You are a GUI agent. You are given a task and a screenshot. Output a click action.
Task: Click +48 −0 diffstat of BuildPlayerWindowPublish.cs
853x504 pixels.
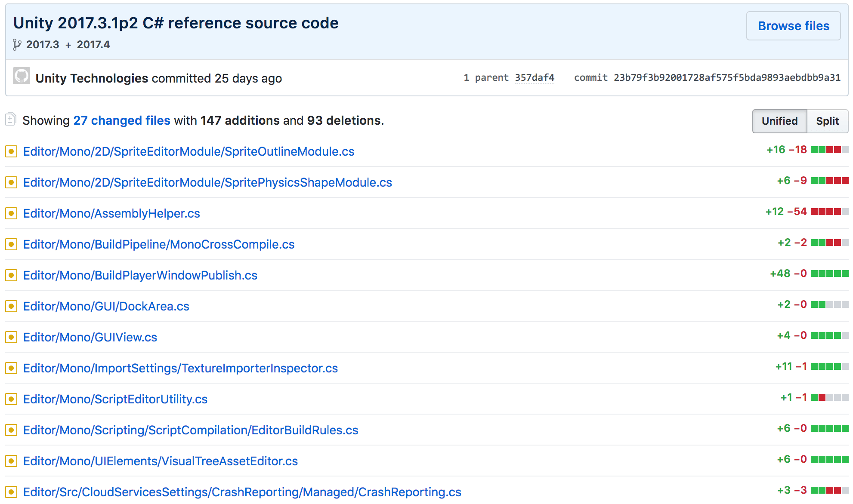[809, 274]
